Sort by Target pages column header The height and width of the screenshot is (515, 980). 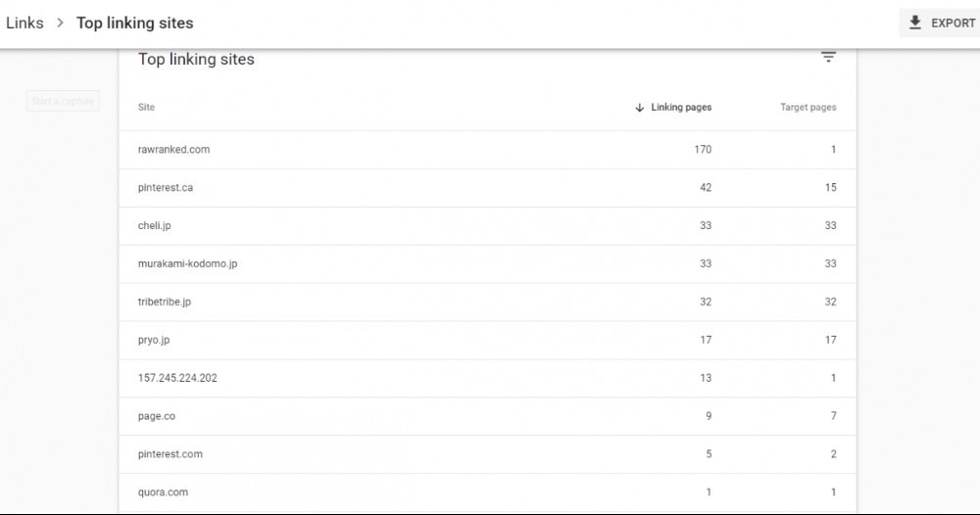pos(808,108)
